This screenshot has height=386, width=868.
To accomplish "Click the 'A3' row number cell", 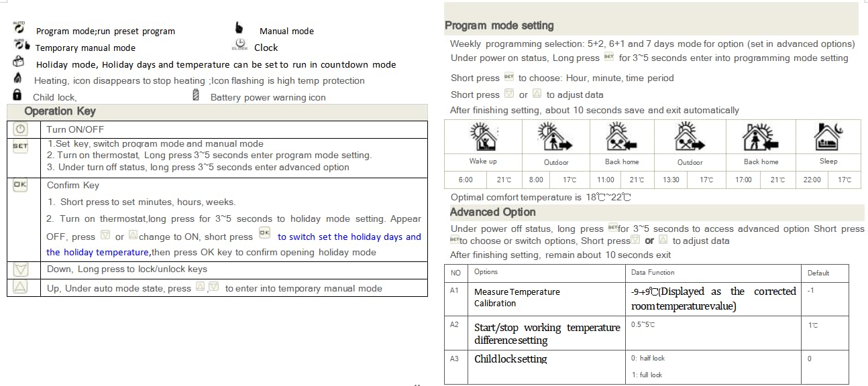I will coord(457,367).
